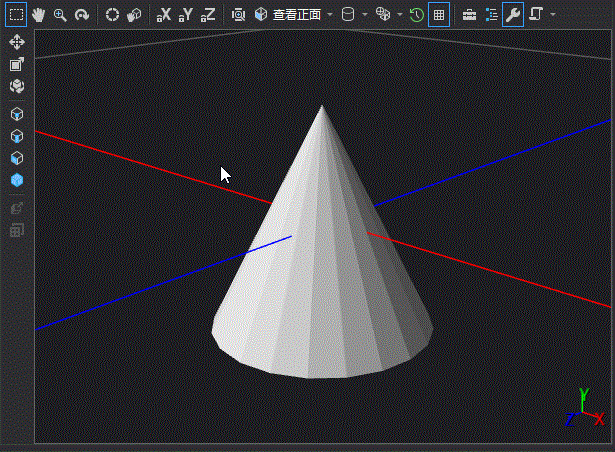This screenshot has height=452, width=615.
Task: Lock rotation to the X axis
Action: coord(164,15)
